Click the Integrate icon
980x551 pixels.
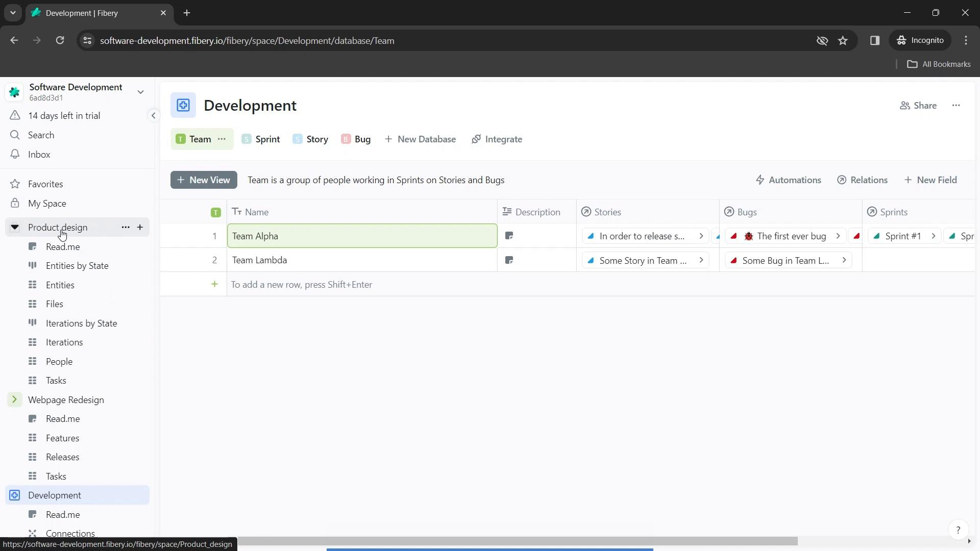point(476,139)
